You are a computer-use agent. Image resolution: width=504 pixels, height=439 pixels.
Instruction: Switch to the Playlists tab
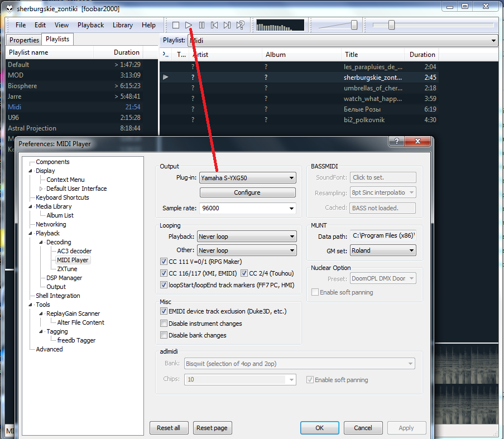[x=57, y=39]
